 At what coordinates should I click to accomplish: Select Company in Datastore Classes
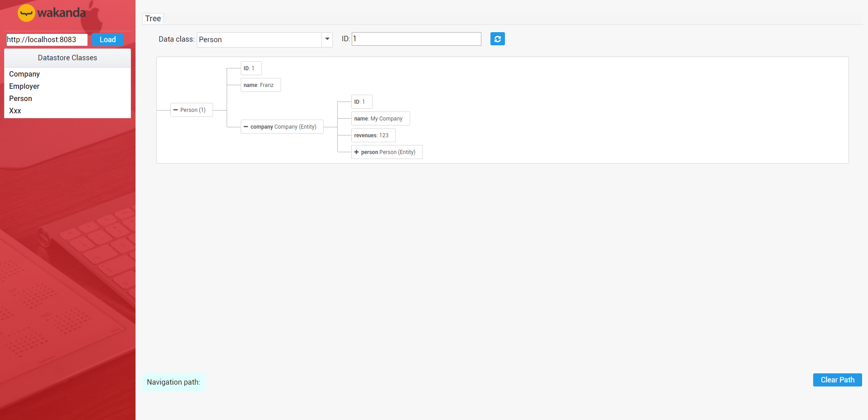24,74
